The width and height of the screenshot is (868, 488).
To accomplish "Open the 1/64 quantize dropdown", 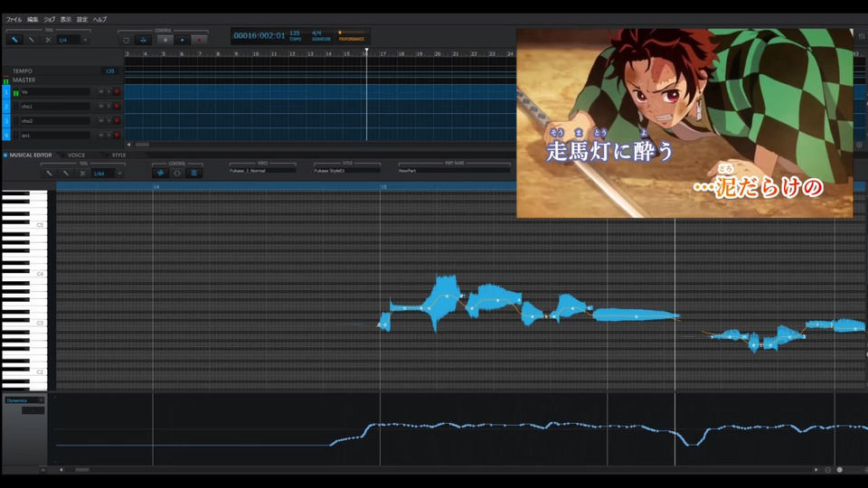I will [x=108, y=174].
